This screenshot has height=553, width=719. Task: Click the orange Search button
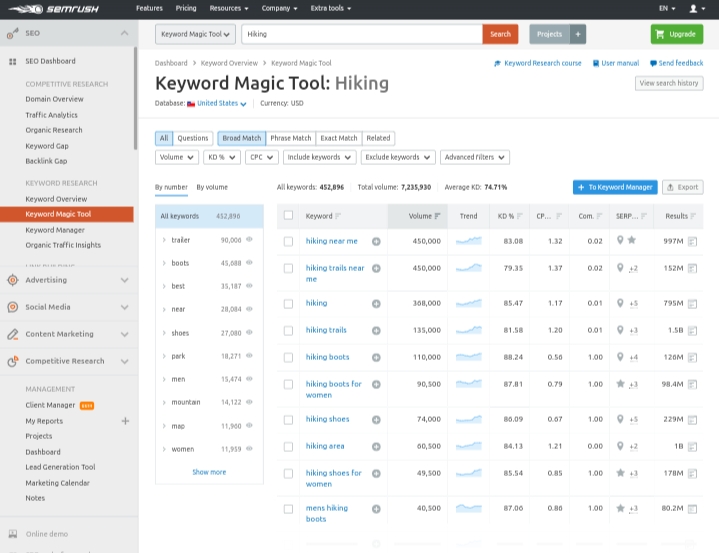click(x=500, y=34)
